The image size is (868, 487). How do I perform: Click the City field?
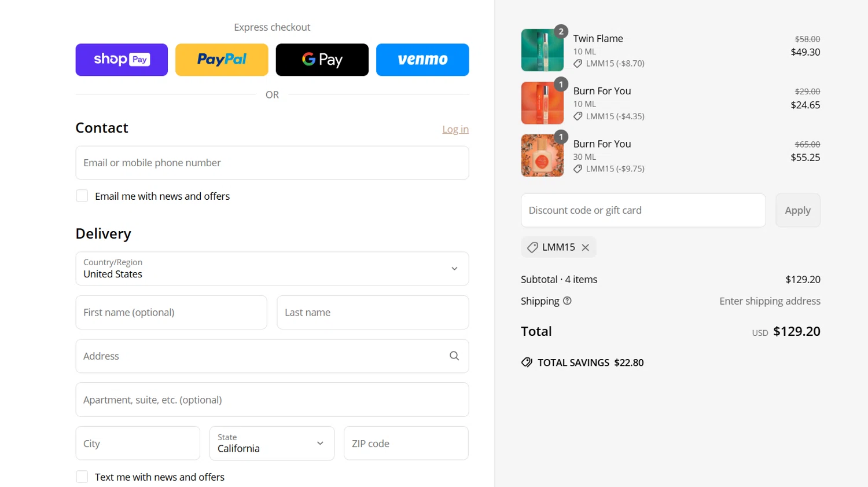[x=138, y=444]
